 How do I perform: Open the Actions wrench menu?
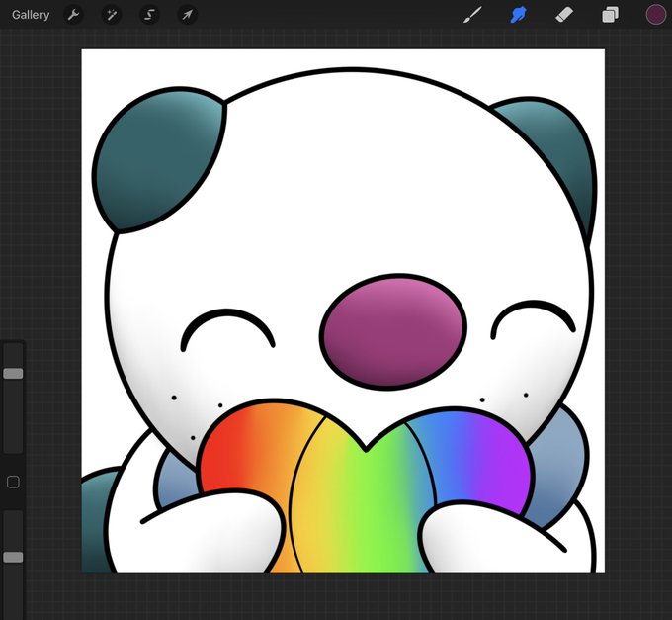pos(73,15)
